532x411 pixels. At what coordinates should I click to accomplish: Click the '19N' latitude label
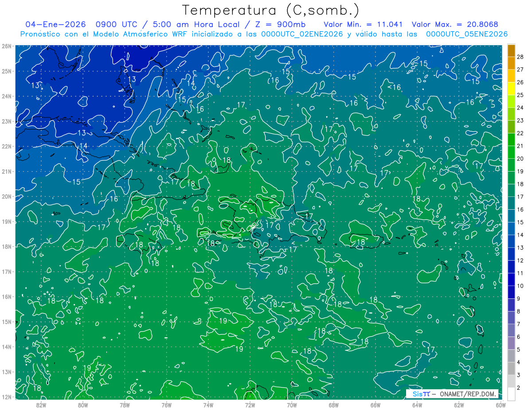(x=6, y=221)
